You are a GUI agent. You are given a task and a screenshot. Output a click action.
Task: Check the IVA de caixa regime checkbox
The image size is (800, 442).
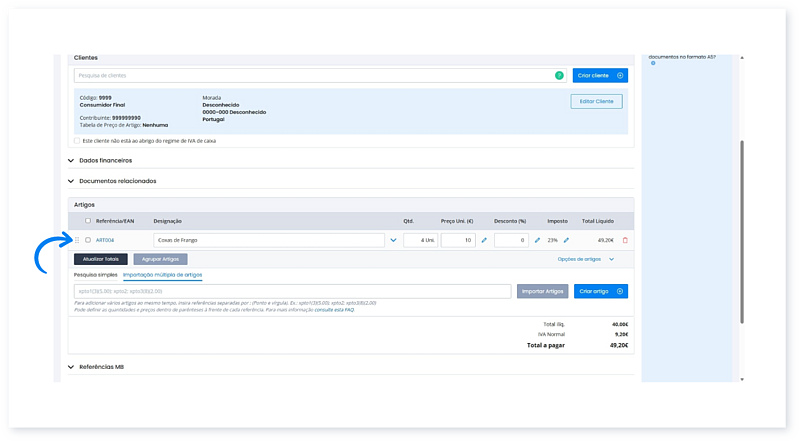click(78, 141)
